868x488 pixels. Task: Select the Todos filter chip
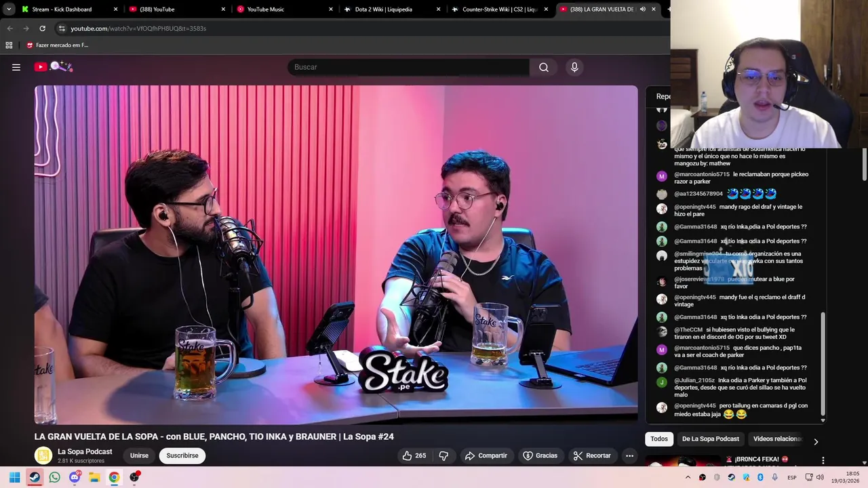tap(659, 439)
